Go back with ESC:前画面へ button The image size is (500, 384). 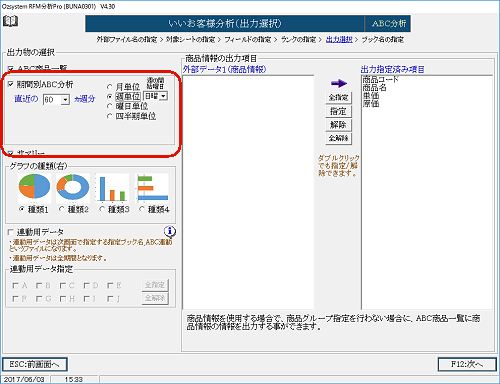click(x=35, y=364)
